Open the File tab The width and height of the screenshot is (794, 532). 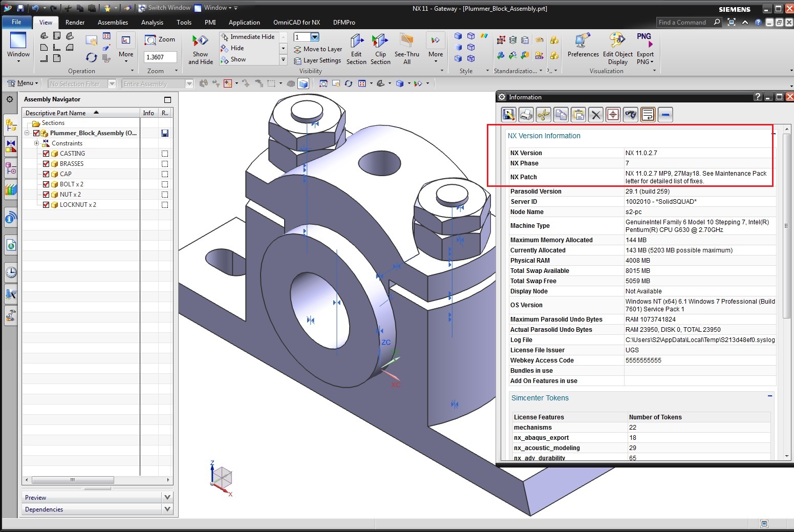(16, 22)
